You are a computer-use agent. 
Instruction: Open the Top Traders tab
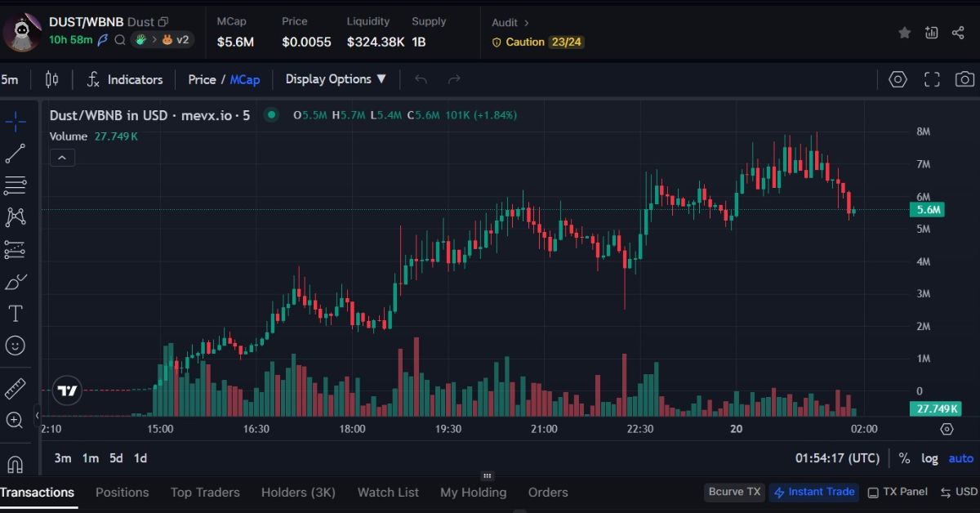coord(205,493)
